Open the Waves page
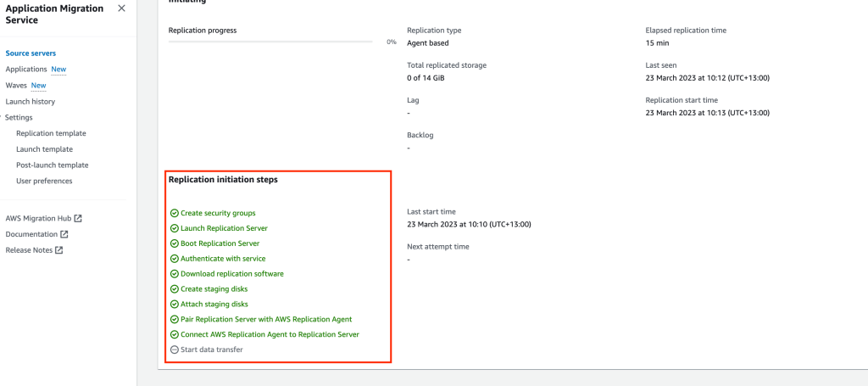 coord(17,86)
